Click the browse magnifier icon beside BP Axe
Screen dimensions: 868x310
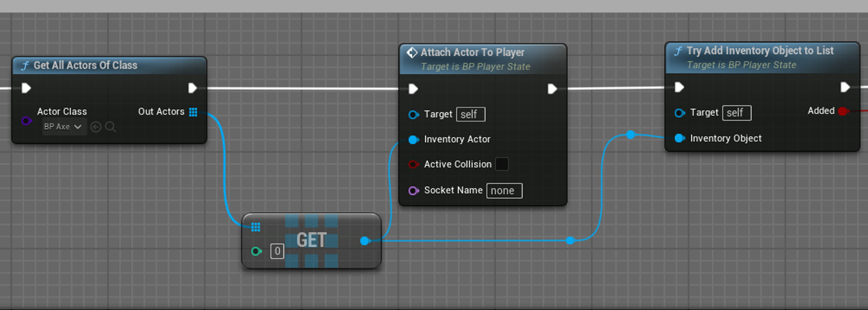pos(110,127)
